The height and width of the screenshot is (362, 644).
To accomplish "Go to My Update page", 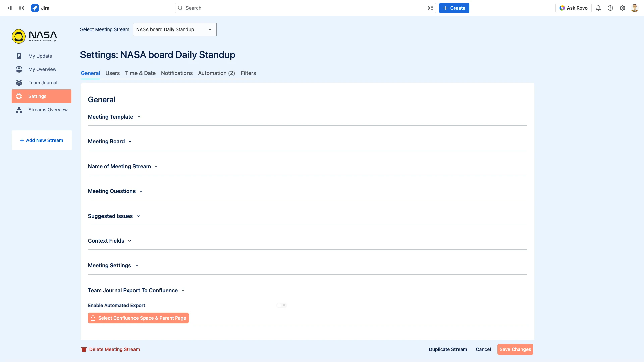I will click(42, 56).
